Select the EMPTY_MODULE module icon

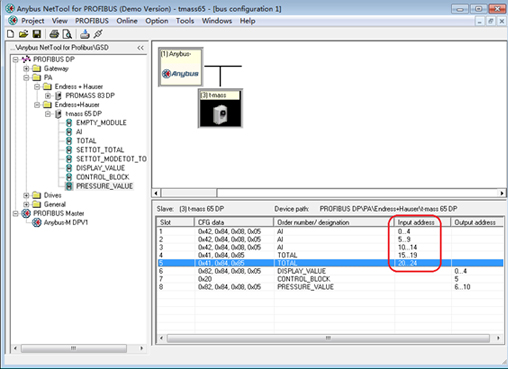tap(69, 123)
